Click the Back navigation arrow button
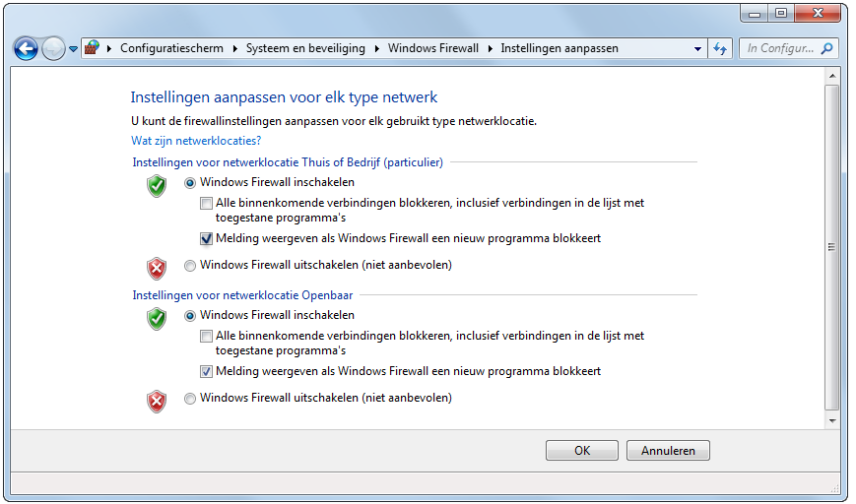Screen dimensions: 856x504 click(26, 47)
